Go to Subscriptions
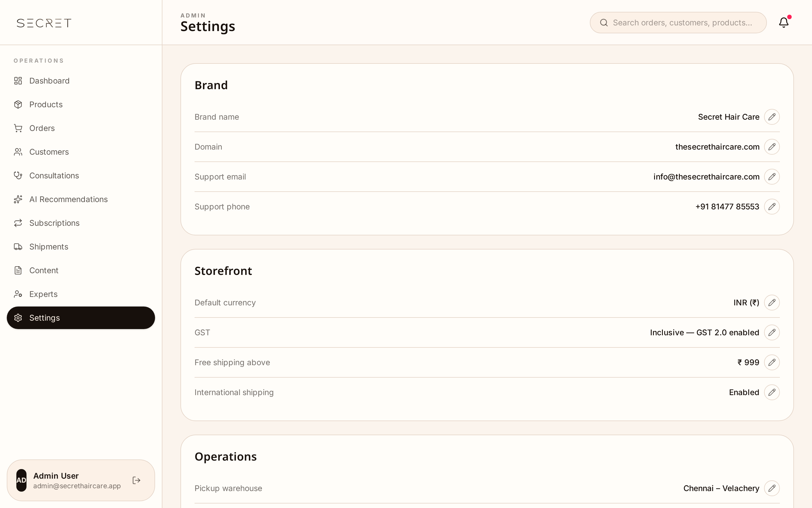Image resolution: width=812 pixels, height=508 pixels. click(81, 223)
